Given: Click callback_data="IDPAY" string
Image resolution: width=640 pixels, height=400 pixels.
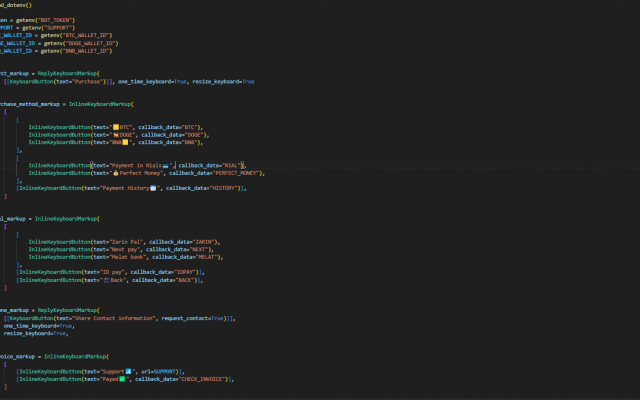Looking at the screenshot, I should click(x=163, y=272).
